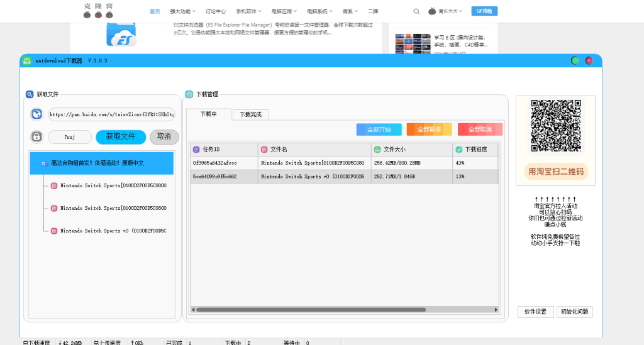Click the ES File Explorer icon on webpage
644x345 pixels.
pos(121,35)
